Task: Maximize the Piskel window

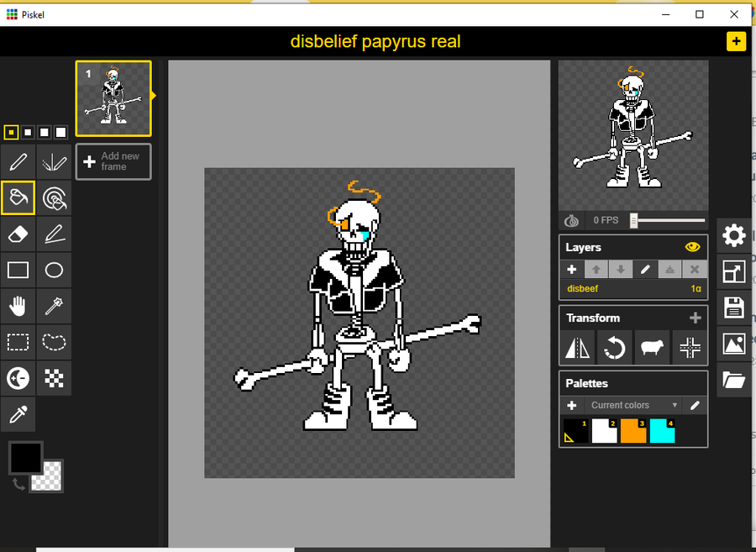Action: 700,14
